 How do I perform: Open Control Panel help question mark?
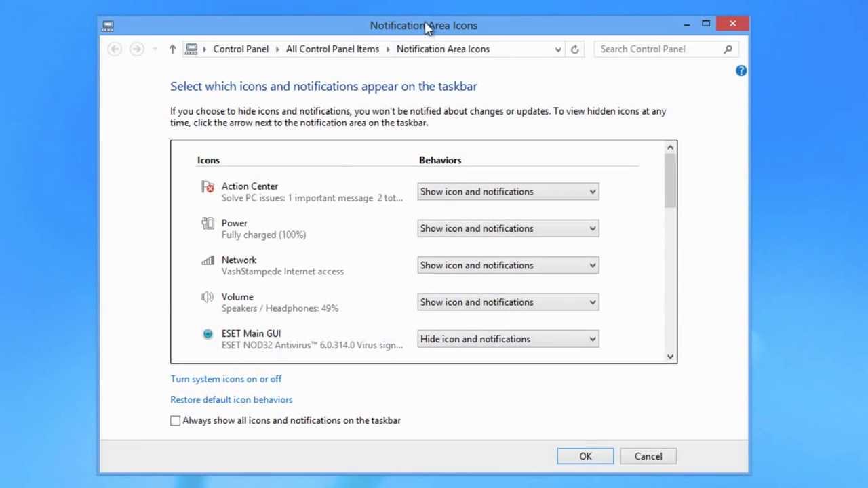741,70
